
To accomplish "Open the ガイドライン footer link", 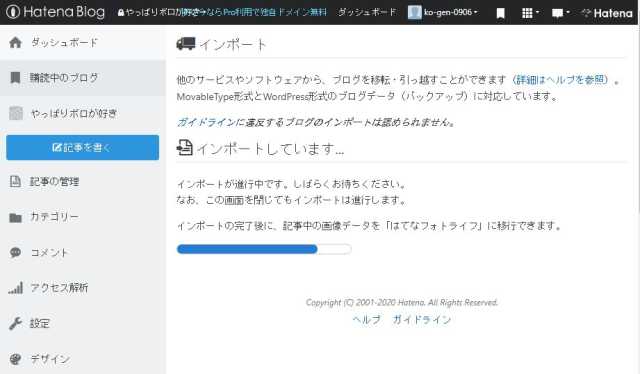I will [422, 320].
